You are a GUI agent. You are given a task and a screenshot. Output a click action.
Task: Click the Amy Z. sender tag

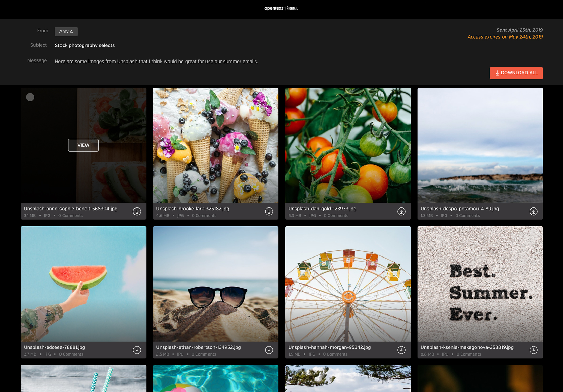pyautogui.click(x=66, y=31)
